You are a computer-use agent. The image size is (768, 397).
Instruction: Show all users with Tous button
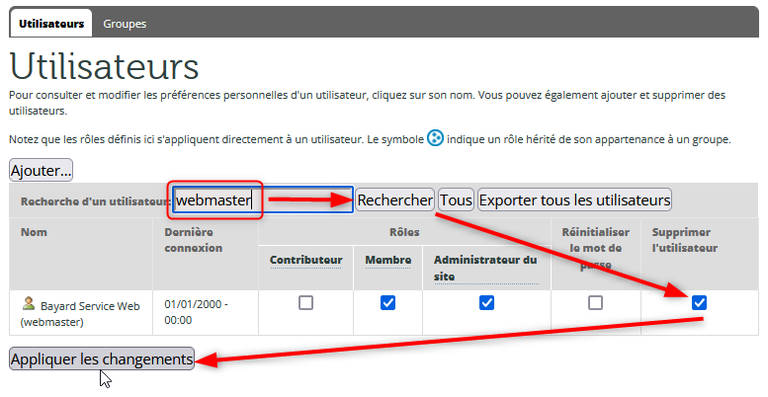[x=456, y=200]
